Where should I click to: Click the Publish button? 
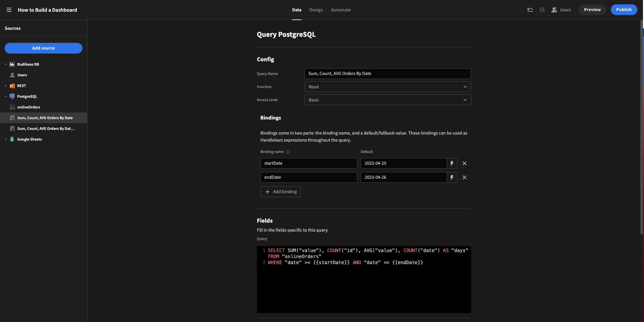pos(624,10)
